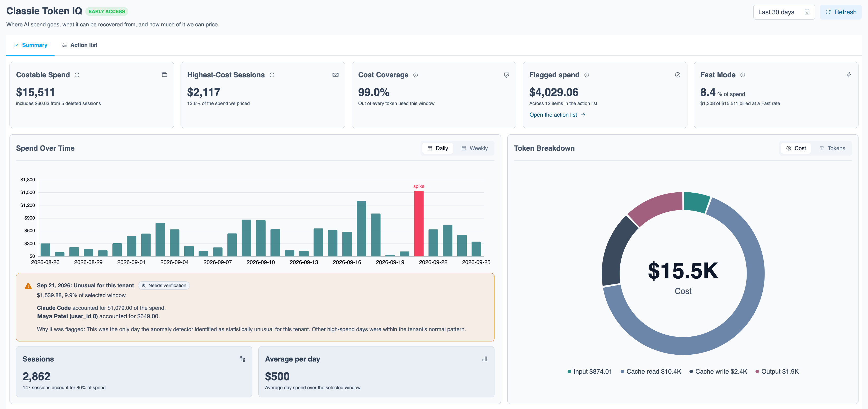Switch spend chart to Daily view

click(x=438, y=148)
